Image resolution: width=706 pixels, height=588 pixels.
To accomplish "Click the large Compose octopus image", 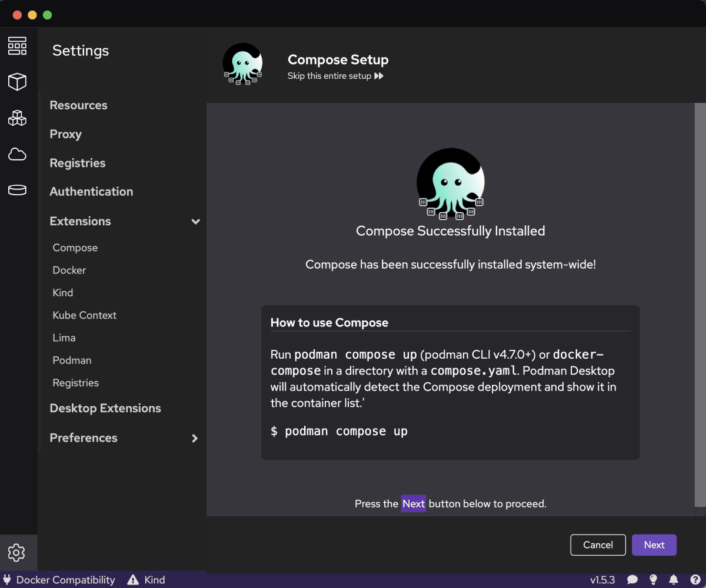I will pos(451,183).
